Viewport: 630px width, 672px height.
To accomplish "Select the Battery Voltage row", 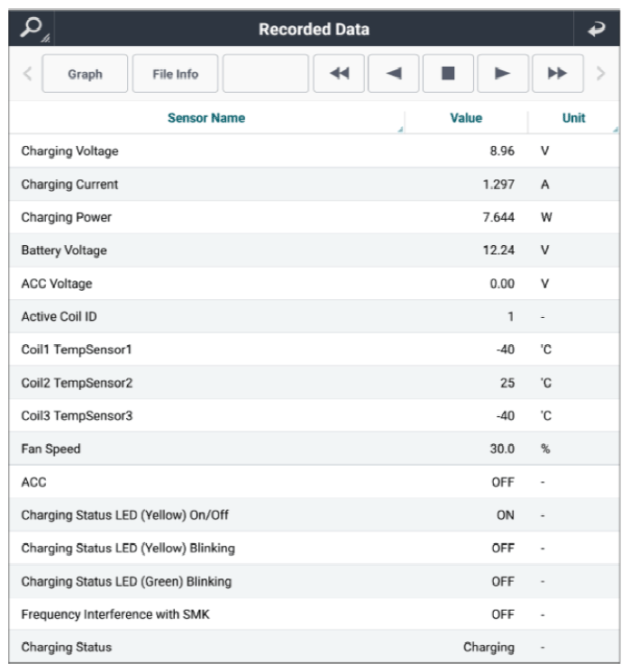I will point(314,250).
